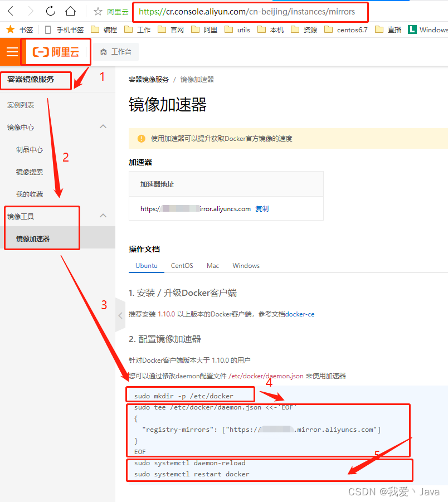The image size is (448, 502).
Task: Click the registry-mirrors config line
Action: pyautogui.click(x=261, y=430)
